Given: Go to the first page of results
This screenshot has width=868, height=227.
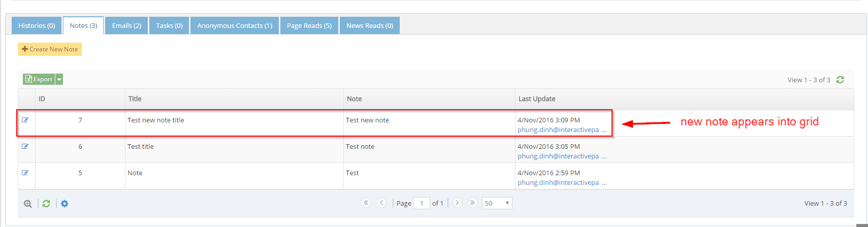Looking at the screenshot, I should pyautogui.click(x=366, y=203).
